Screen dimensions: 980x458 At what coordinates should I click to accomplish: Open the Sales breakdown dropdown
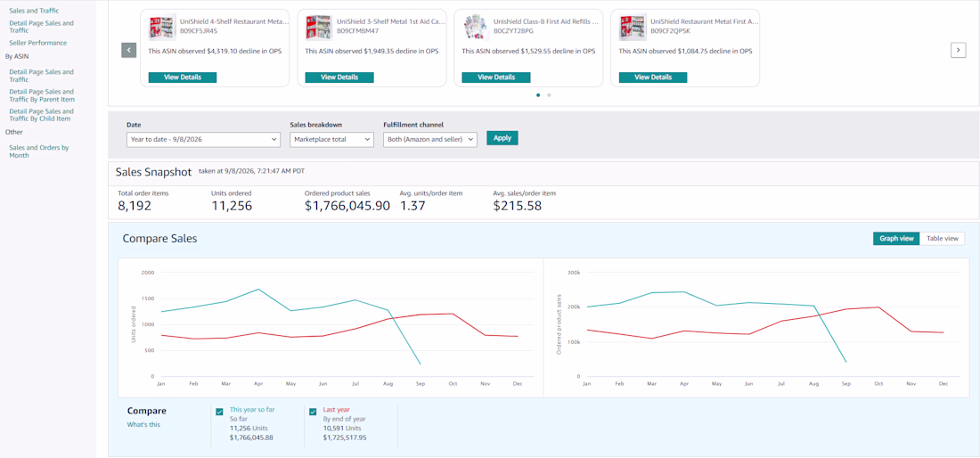332,139
